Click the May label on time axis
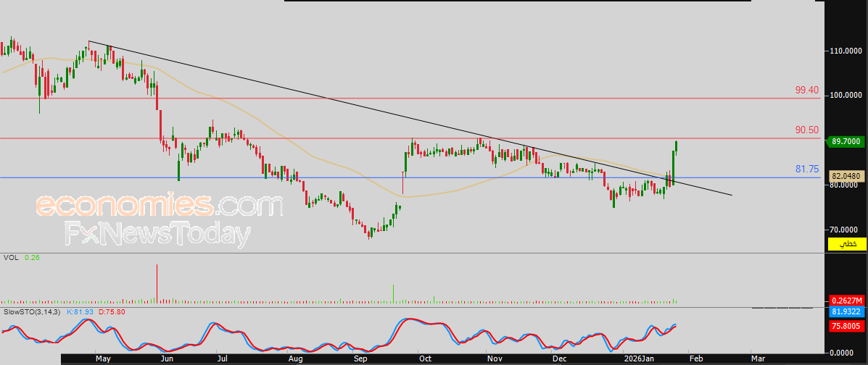This screenshot has height=365, width=868. (x=104, y=359)
